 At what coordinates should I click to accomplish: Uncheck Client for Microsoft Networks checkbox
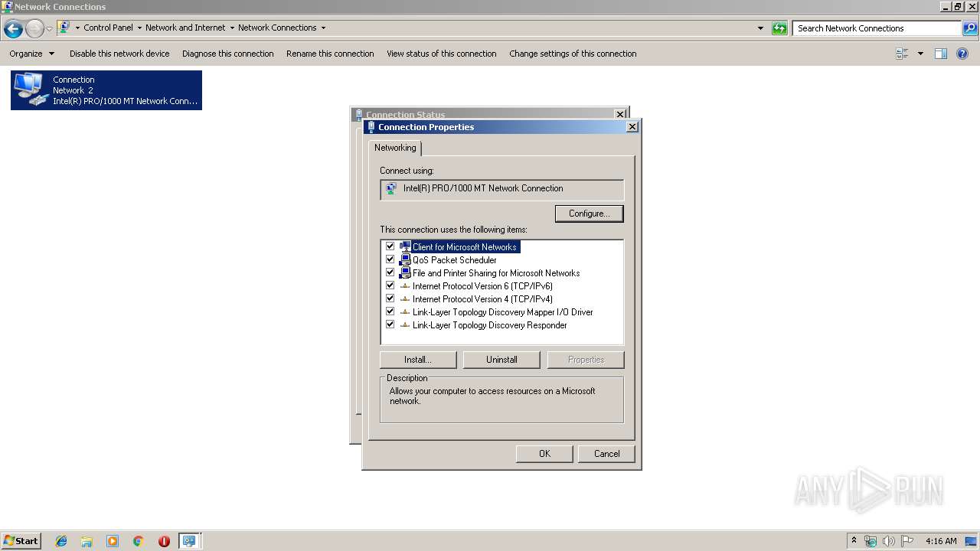point(390,246)
